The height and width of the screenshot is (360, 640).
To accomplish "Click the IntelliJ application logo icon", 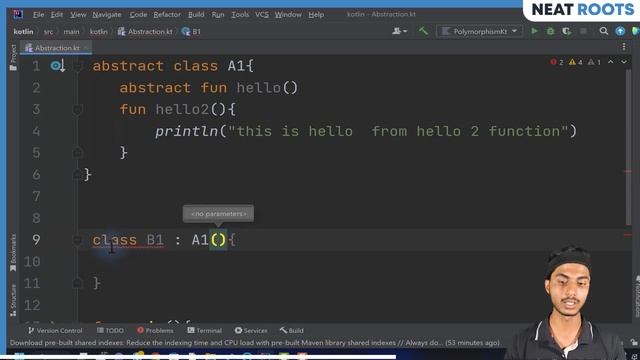I will point(18,14).
